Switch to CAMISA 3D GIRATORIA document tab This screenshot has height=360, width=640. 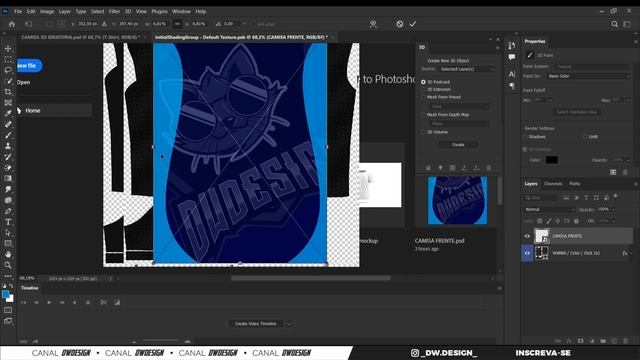80,37
